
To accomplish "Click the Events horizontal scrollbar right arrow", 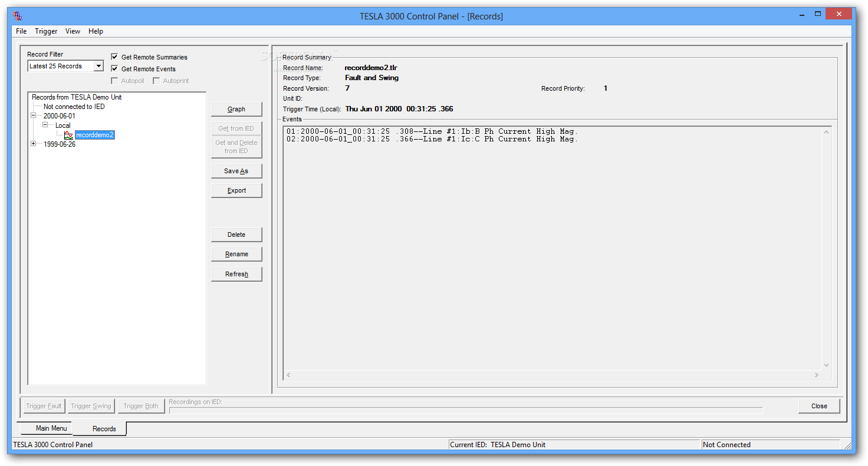I will point(817,375).
